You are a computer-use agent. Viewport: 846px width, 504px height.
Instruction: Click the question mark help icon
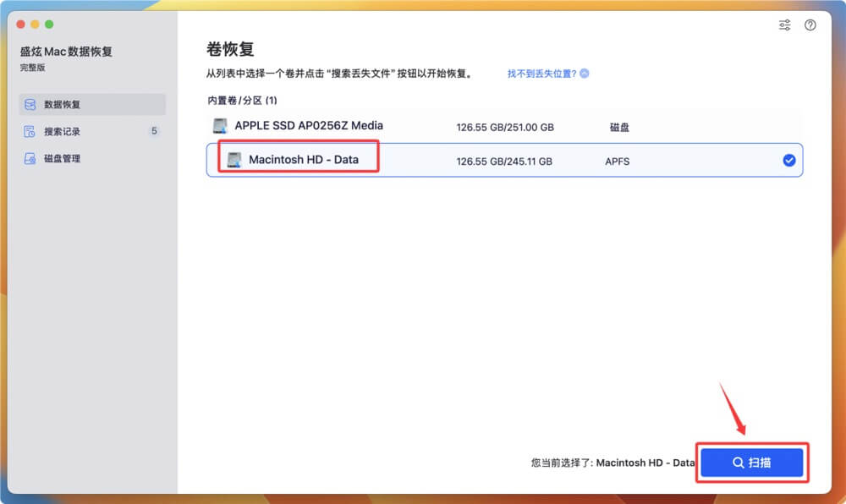click(x=810, y=25)
